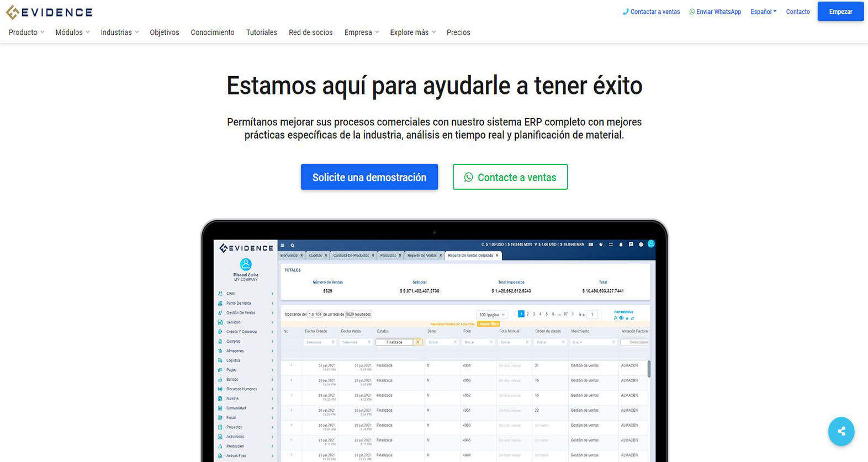Follow the Enviar WhatsApp link text
This screenshot has height=462, width=868.
coord(718,12)
